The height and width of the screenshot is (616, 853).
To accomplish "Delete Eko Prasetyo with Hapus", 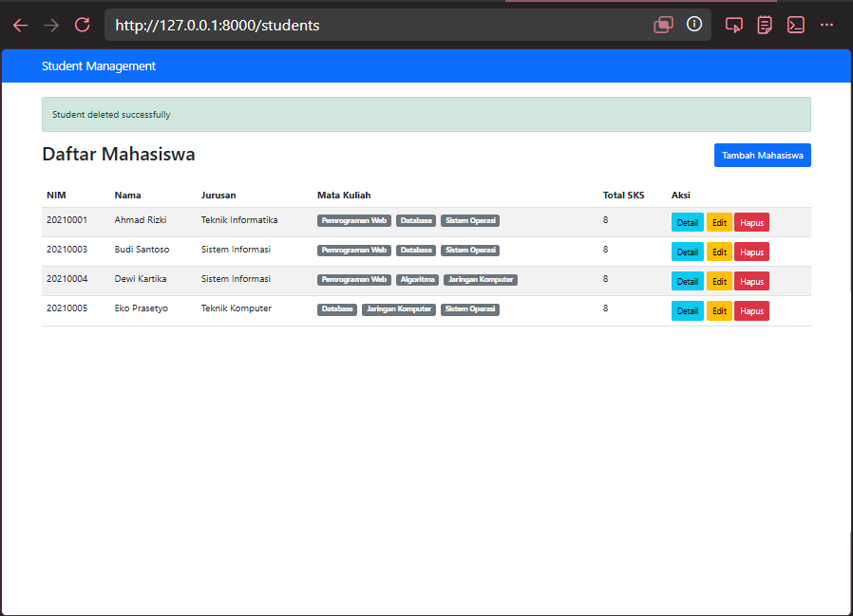I will (751, 310).
